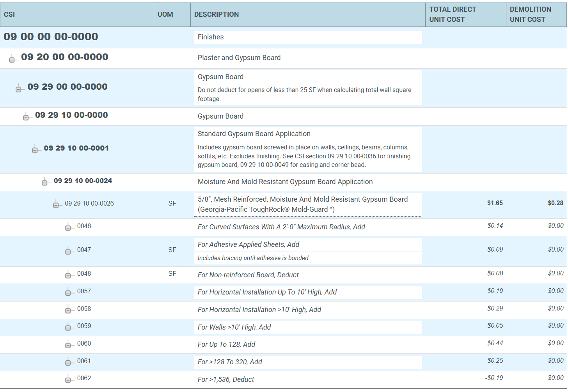The height and width of the screenshot is (392, 568).
Task: Click Includes bracing until adhesive is bonded note
Action: [253, 258]
